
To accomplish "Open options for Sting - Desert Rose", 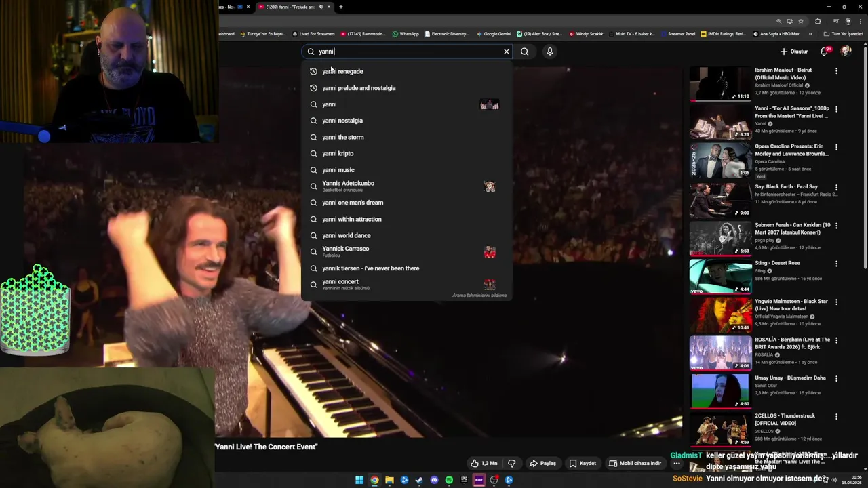I will [x=836, y=264].
